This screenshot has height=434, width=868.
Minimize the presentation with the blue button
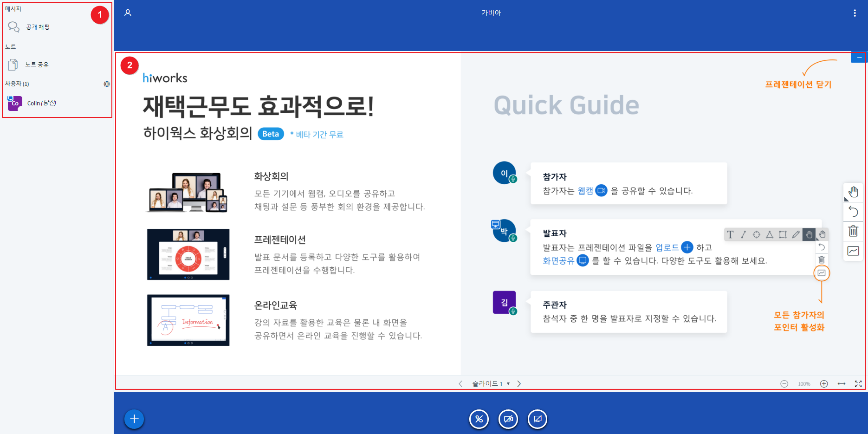pyautogui.click(x=859, y=58)
